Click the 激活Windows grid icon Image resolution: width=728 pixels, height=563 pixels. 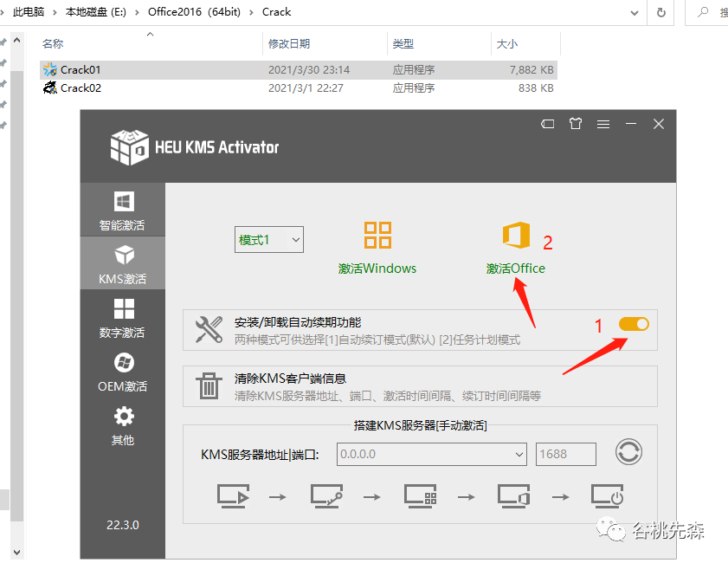(x=377, y=235)
